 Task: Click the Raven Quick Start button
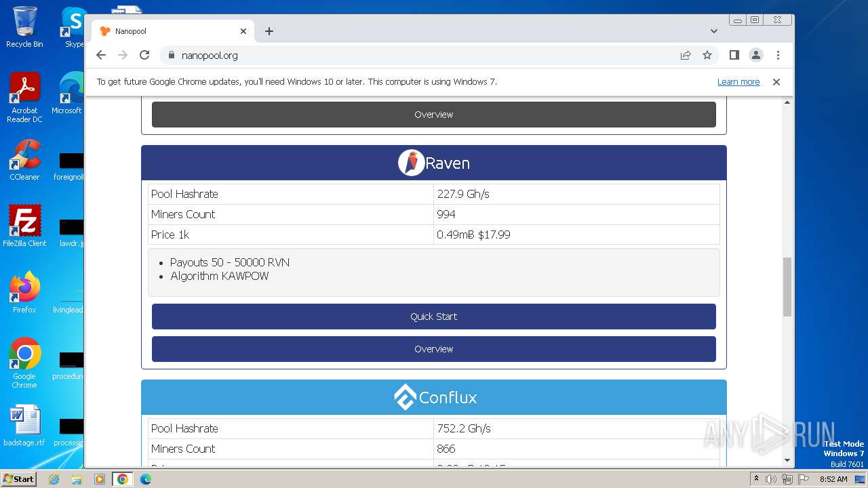pos(434,317)
